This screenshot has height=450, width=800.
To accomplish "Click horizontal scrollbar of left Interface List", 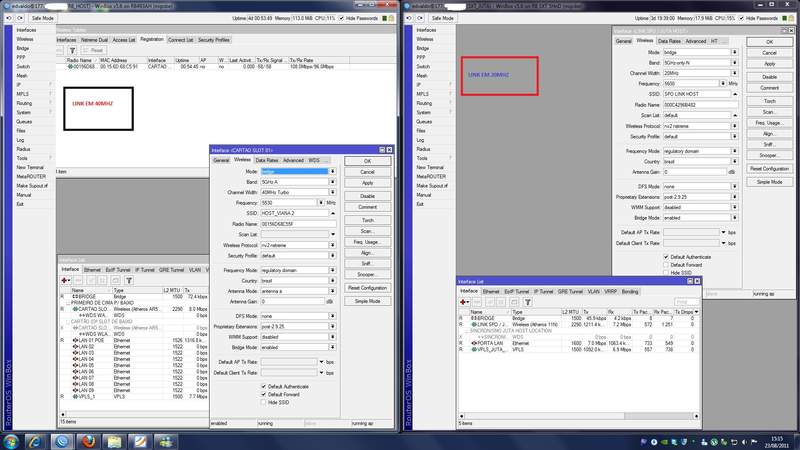I will [x=134, y=414].
